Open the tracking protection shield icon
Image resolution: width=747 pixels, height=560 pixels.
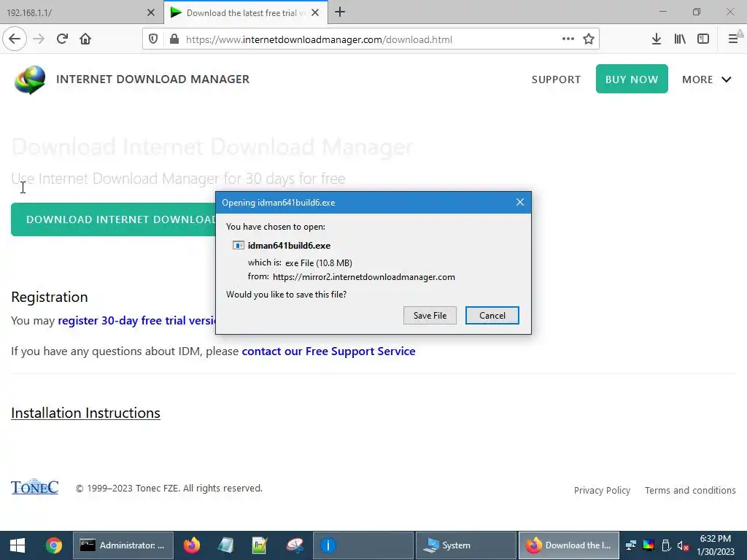[153, 39]
